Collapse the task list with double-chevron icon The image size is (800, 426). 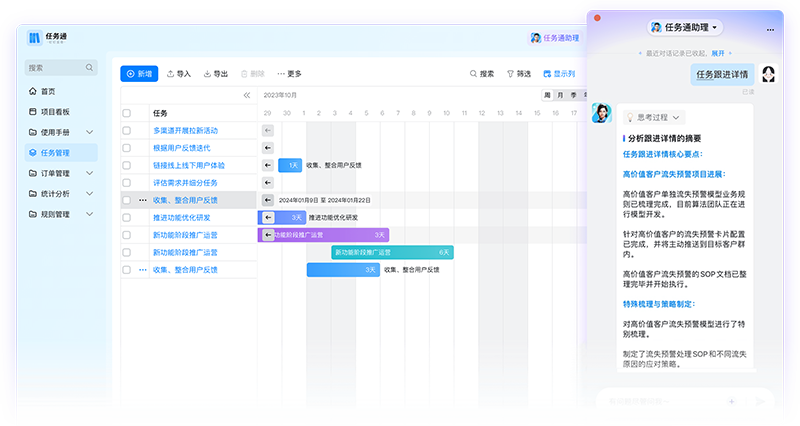click(247, 96)
